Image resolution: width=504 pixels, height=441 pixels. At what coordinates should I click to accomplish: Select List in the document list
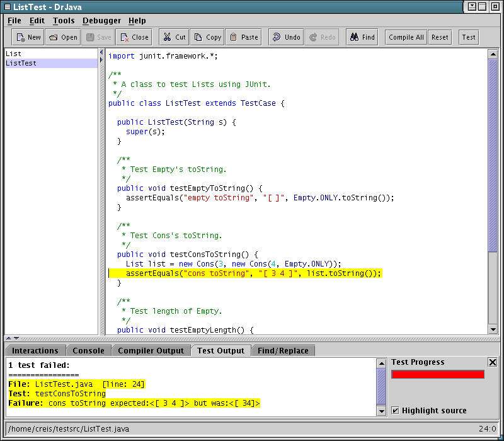click(x=14, y=54)
